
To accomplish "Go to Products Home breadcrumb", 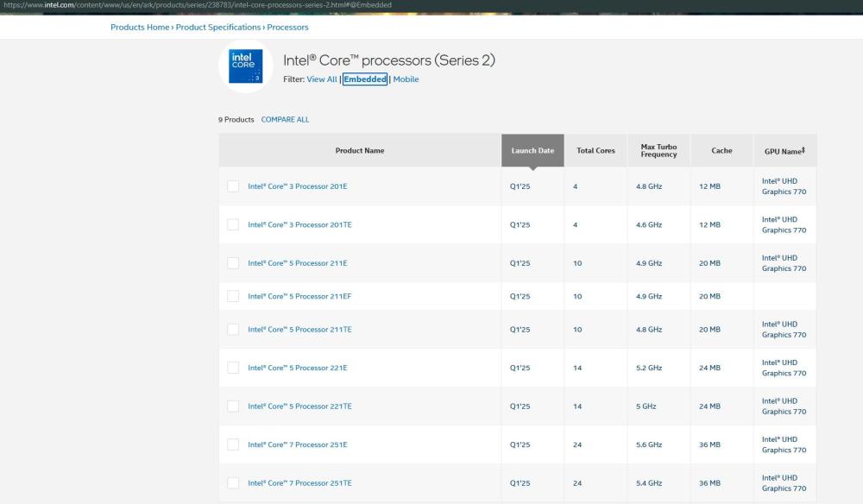I will point(141,28).
